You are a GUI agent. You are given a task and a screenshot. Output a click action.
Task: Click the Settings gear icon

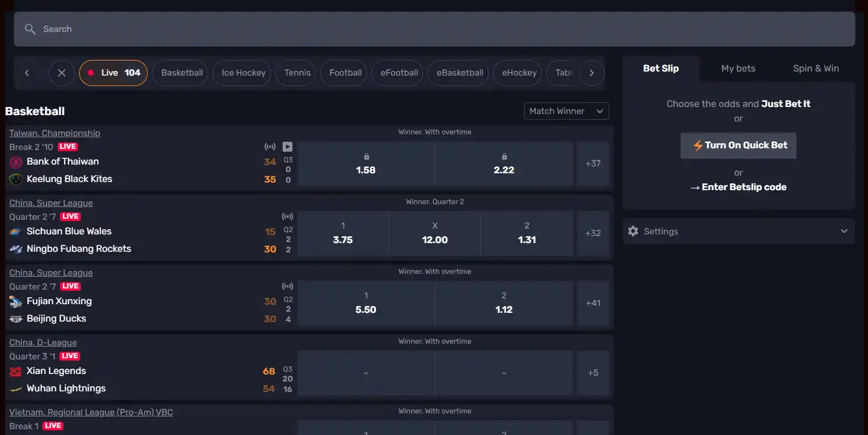coord(633,231)
